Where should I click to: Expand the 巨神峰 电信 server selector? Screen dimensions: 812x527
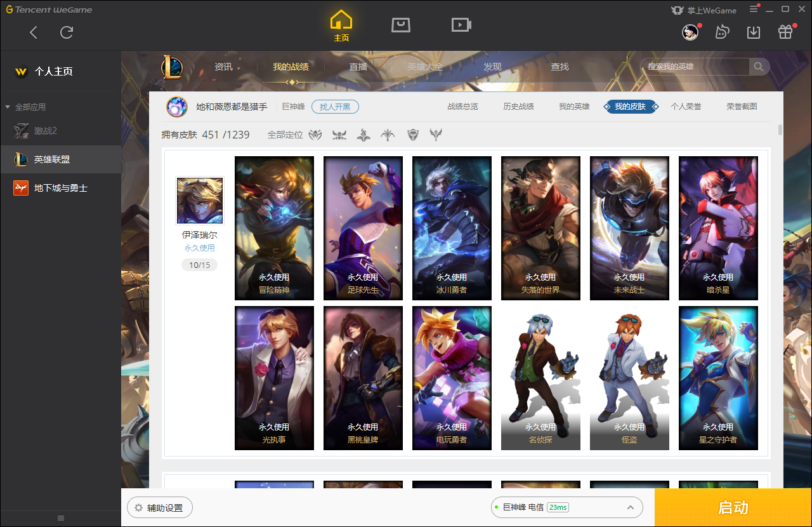566,507
